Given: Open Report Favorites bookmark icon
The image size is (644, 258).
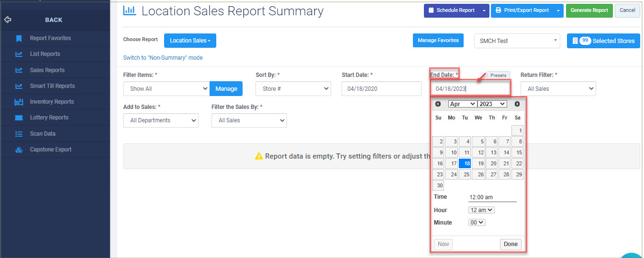Looking at the screenshot, I should 19,38.
